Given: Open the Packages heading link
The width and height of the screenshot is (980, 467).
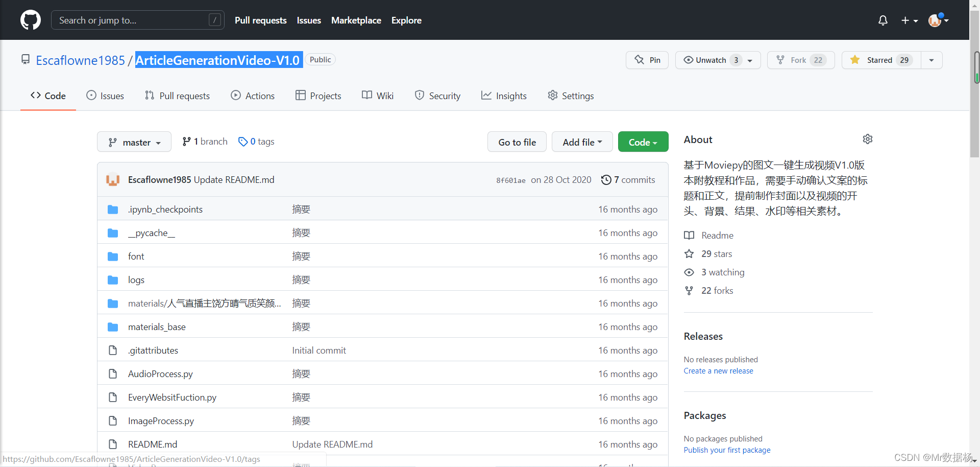Looking at the screenshot, I should [705, 415].
